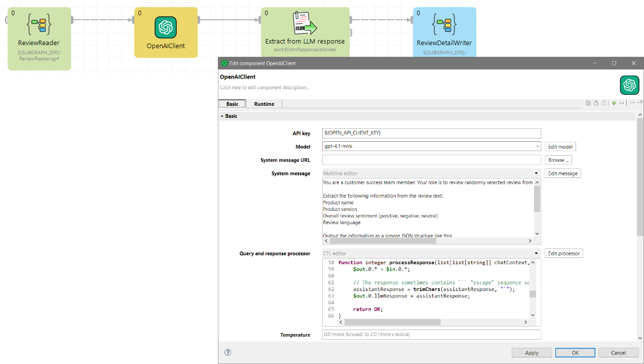Click the ReviewReader output port
The image size is (644, 364).
(72, 20)
